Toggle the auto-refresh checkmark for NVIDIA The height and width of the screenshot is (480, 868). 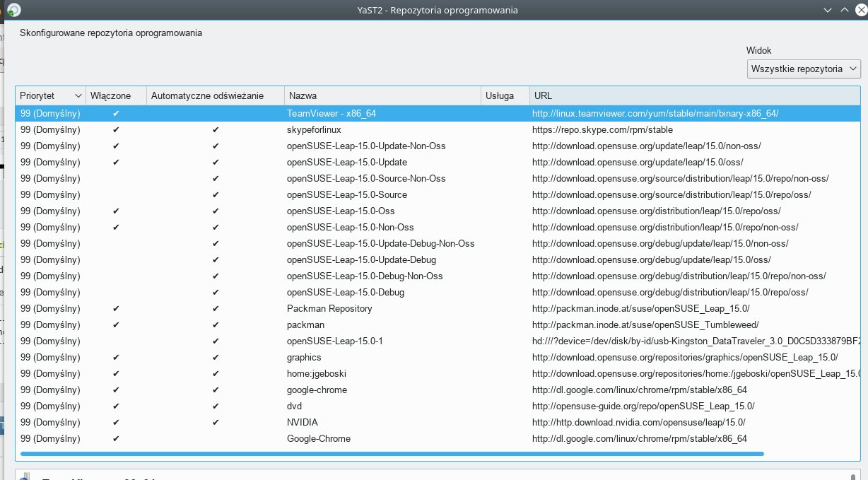216,423
